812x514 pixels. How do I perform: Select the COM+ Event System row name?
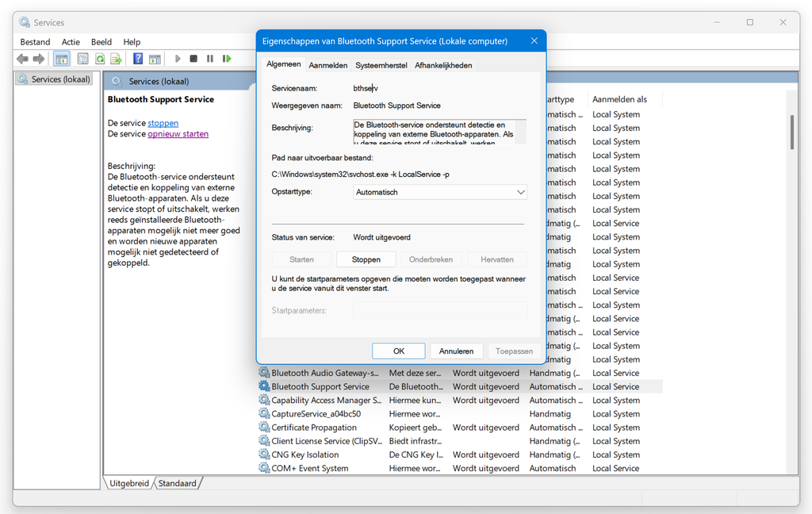click(310, 469)
